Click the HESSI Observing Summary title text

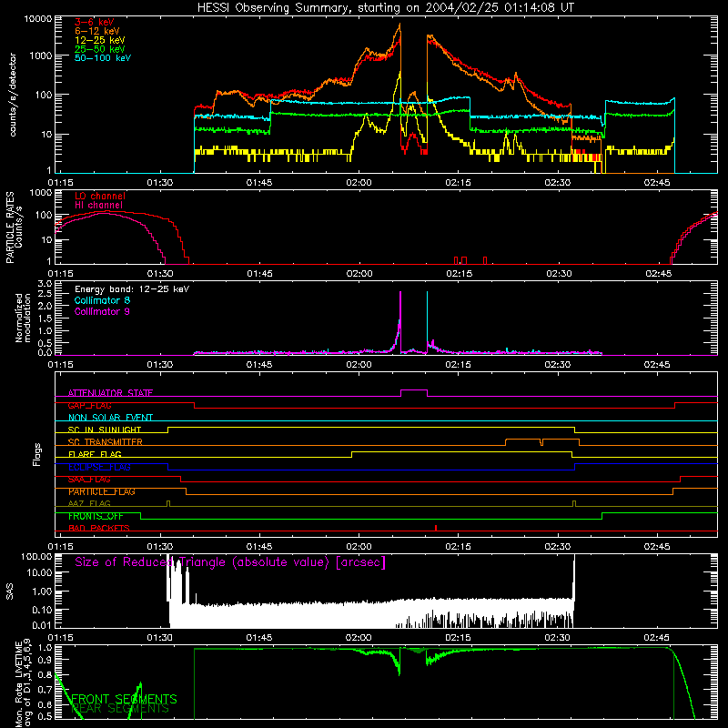tap(385, 7)
